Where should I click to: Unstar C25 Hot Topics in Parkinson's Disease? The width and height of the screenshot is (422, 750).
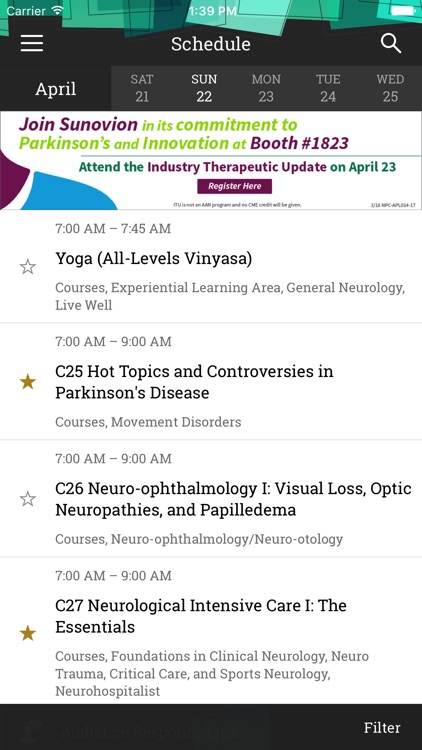28,382
